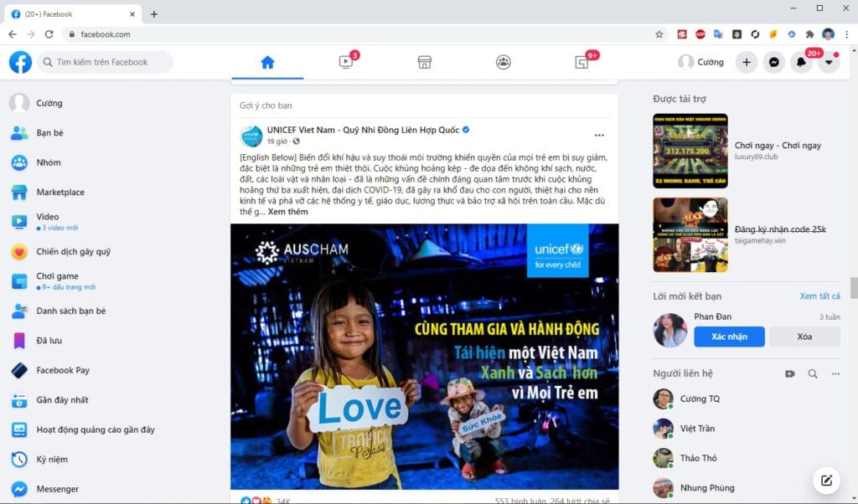Click UNICEF Viet Nam page name
The height and width of the screenshot is (504, 858).
coord(363,130)
